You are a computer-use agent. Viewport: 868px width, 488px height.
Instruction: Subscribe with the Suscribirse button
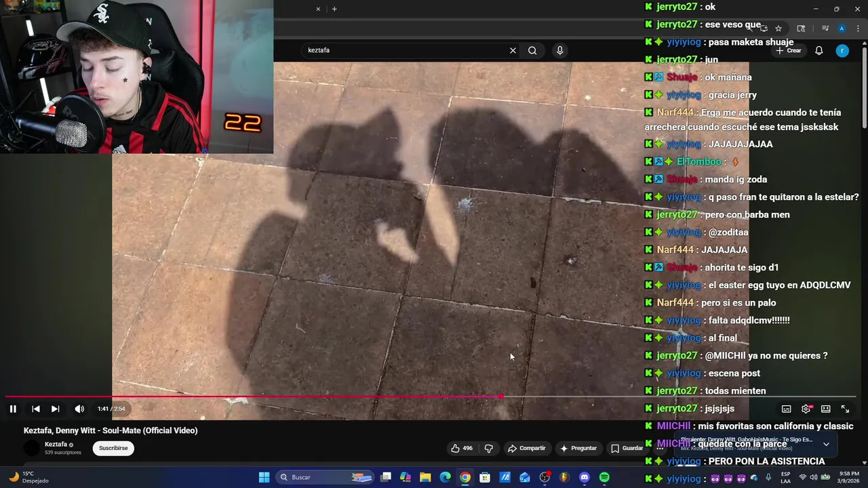[x=113, y=448]
